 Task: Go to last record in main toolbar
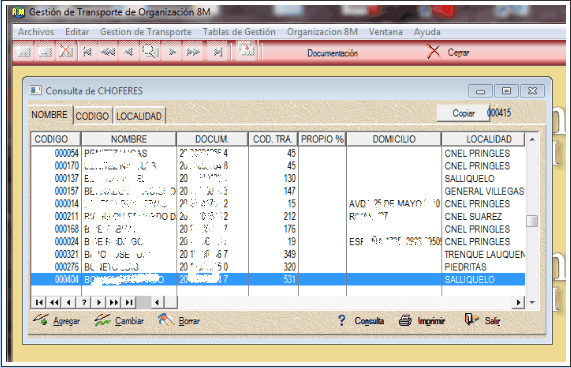coord(218,52)
